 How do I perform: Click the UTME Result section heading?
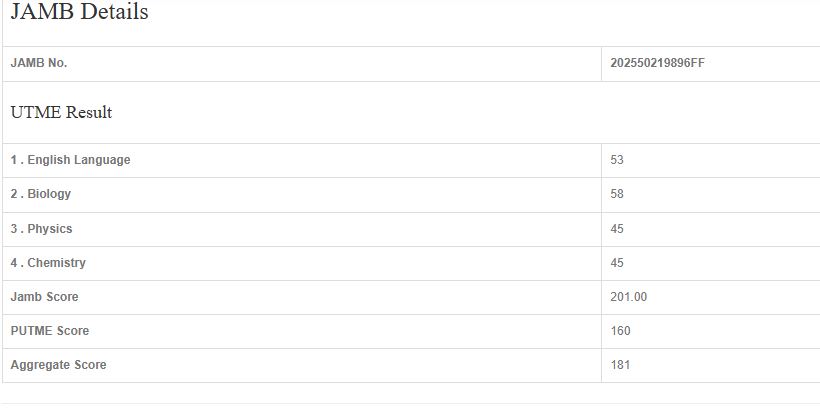pos(61,113)
